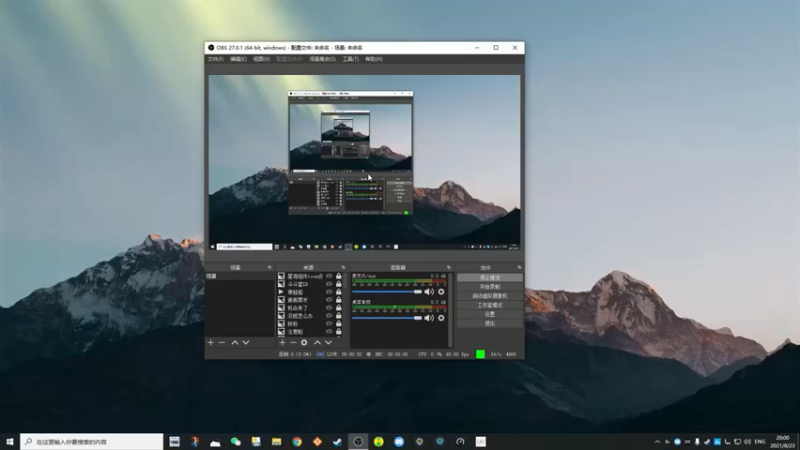Hide the 机会来了 source with its eye icon

point(329,308)
